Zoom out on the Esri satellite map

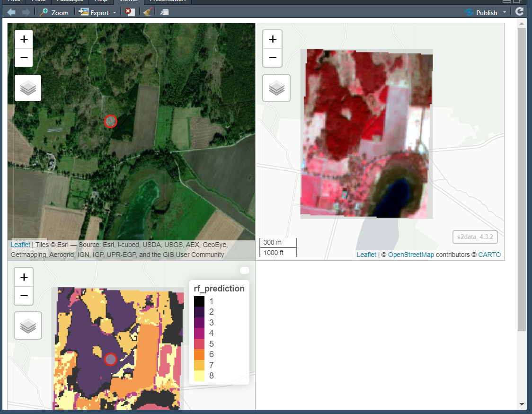(x=24, y=58)
